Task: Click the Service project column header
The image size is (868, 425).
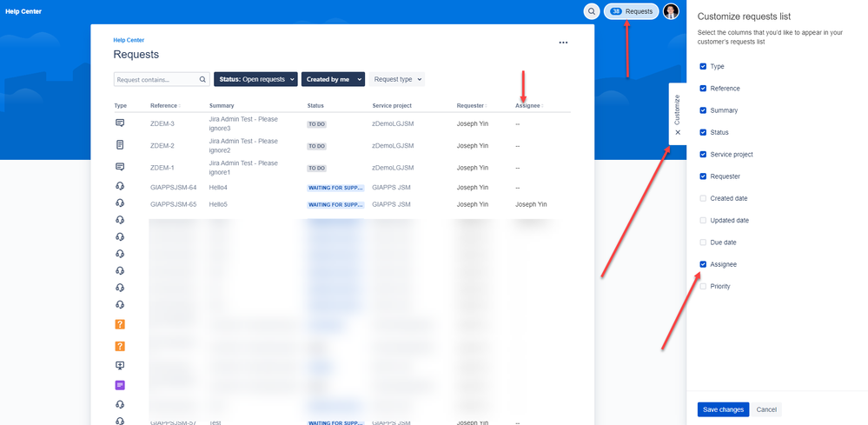Action: click(x=392, y=106)
